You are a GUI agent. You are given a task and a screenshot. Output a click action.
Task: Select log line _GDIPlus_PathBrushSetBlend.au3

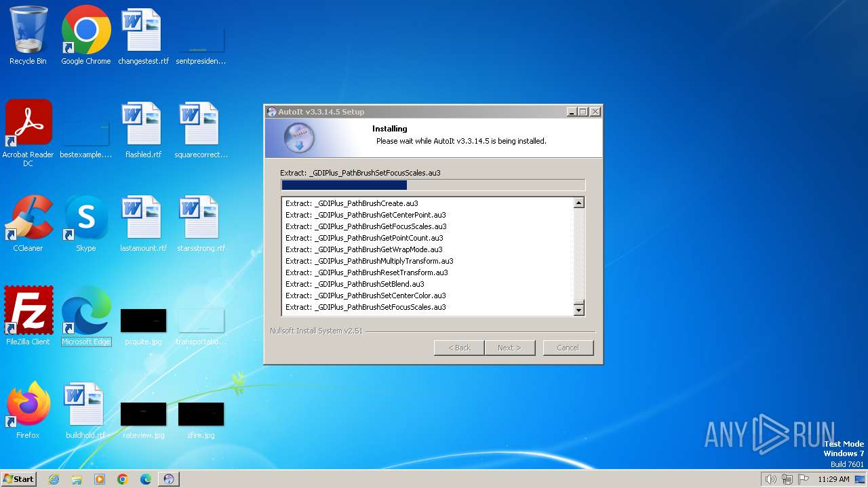(355, 284)
